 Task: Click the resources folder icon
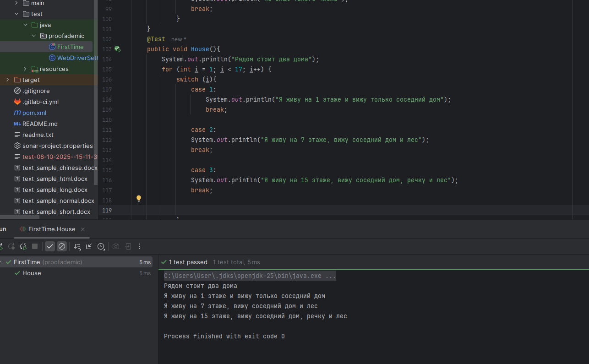[x=35, y=69]
